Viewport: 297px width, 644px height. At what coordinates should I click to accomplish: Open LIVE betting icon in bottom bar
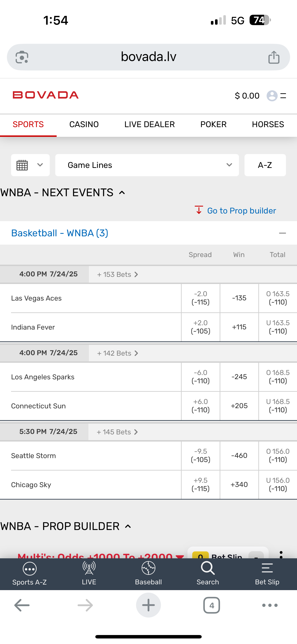89,574
